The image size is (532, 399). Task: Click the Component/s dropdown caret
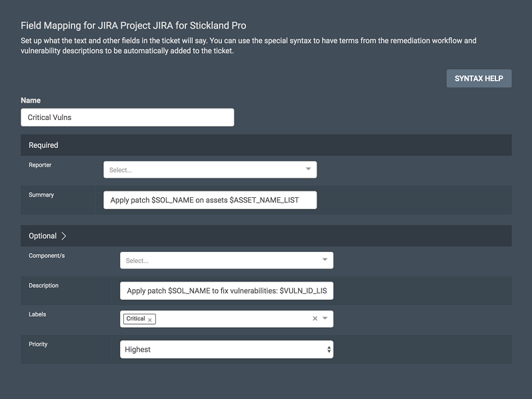click(325, 260)
